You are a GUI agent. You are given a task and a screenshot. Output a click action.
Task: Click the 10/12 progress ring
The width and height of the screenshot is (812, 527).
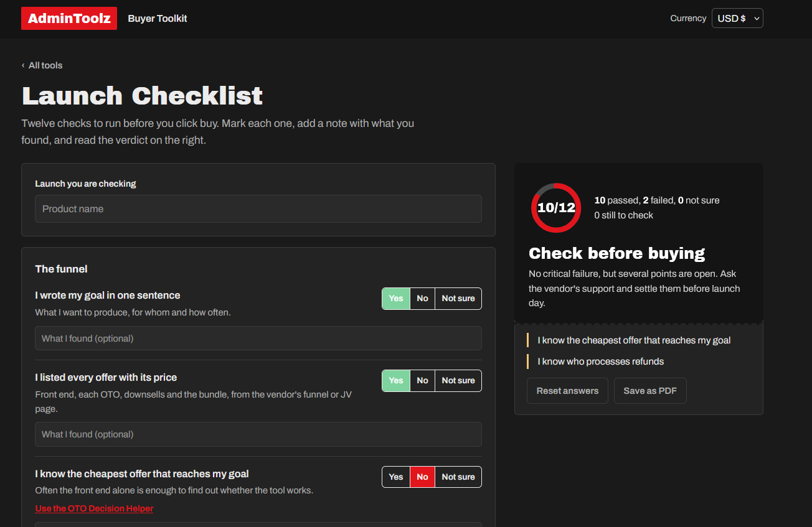[x=556, y=208]
